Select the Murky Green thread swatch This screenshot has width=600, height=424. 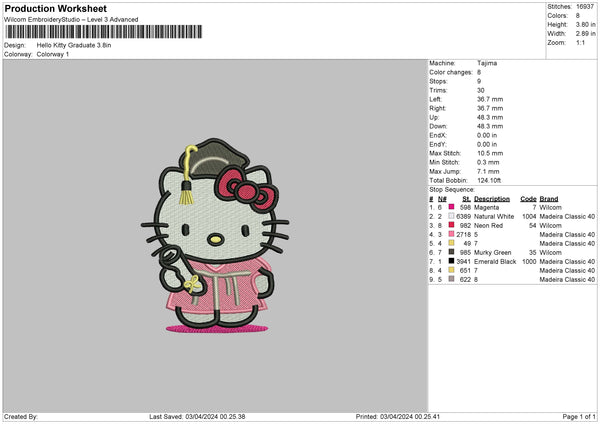pyautogui.click(x=452, y=252)
